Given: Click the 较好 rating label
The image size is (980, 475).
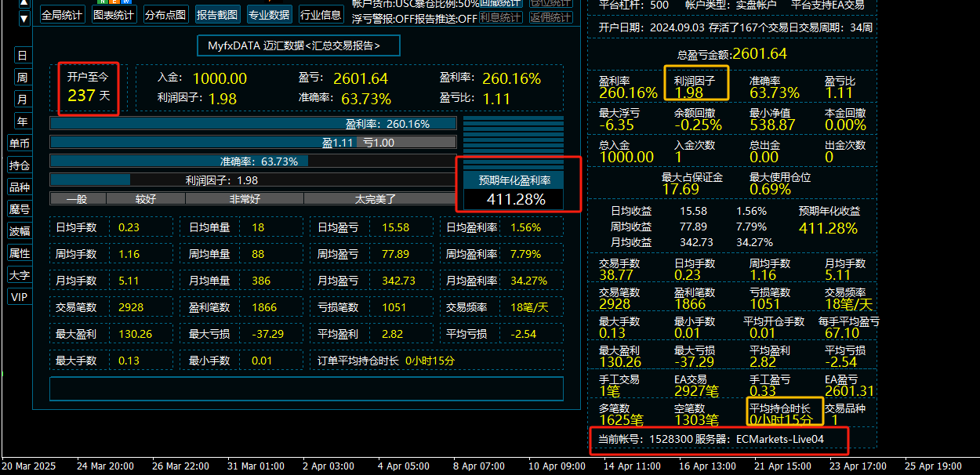Looking at the screenshot, I should [146, 199].
